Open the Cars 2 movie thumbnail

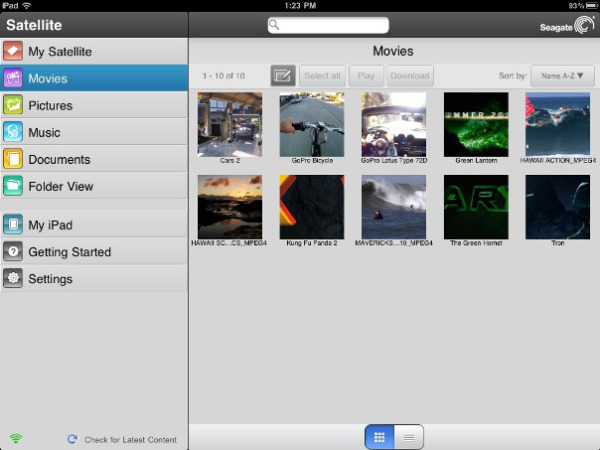click(230, 124)
